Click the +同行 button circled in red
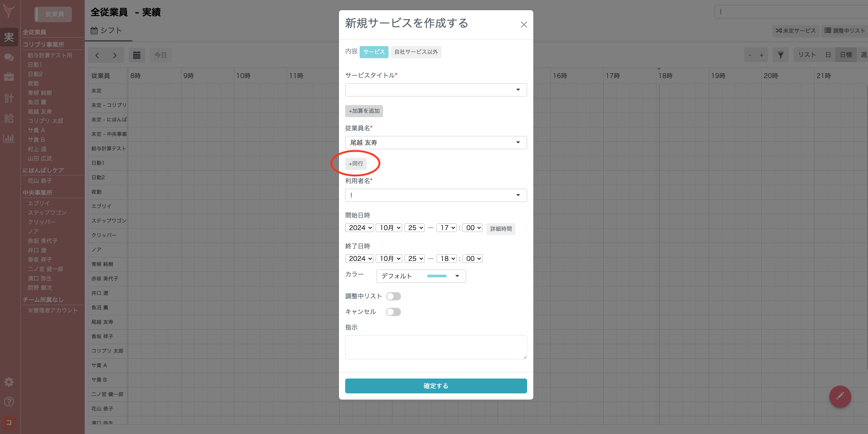The height and width of the screenshot is (434, 868). click(x=355, y=164)
